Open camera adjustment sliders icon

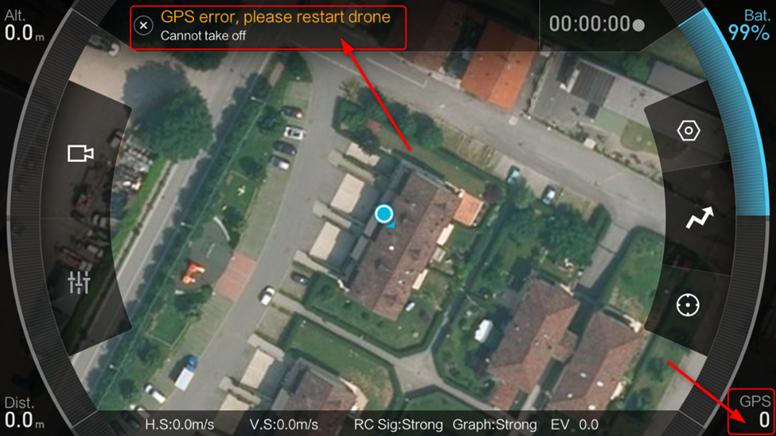(x=79, y=282)
